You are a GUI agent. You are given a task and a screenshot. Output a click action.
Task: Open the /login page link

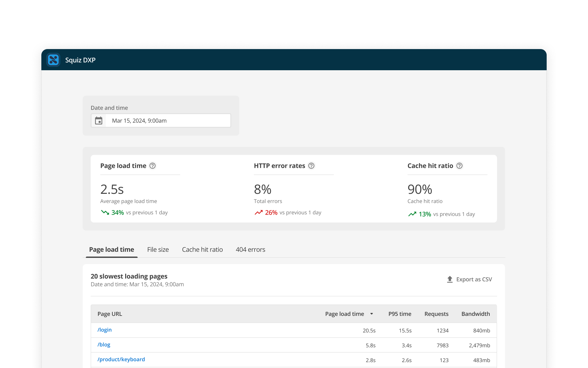coord(104,330)
